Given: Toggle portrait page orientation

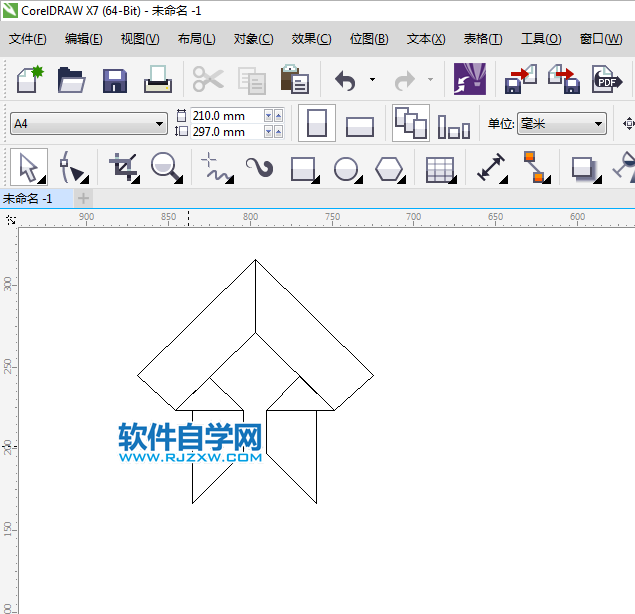Looking at the screenshot, I should [x=317, y=124].
